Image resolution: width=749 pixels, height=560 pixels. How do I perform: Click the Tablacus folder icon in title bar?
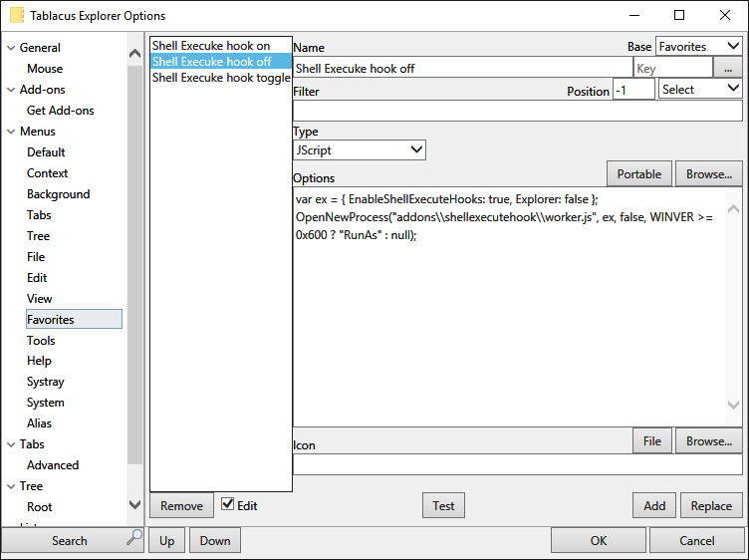click(x=17, y=15)
